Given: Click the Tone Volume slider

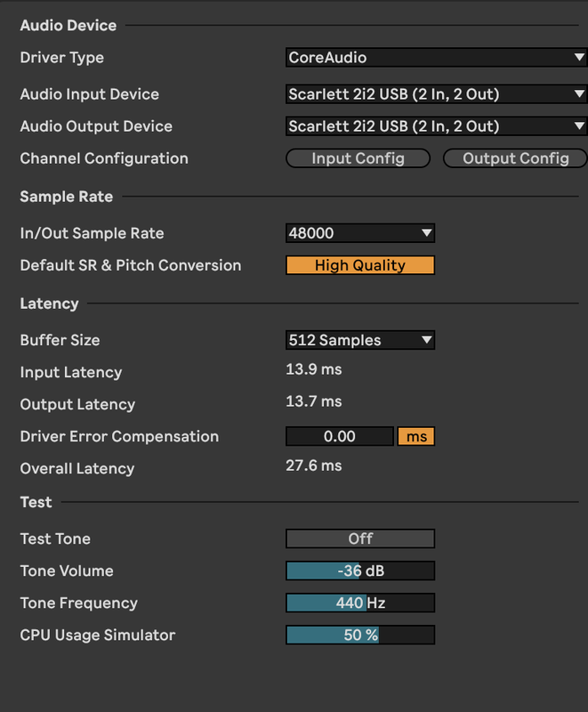Looking at the screenshot, I should click(360, 570).
